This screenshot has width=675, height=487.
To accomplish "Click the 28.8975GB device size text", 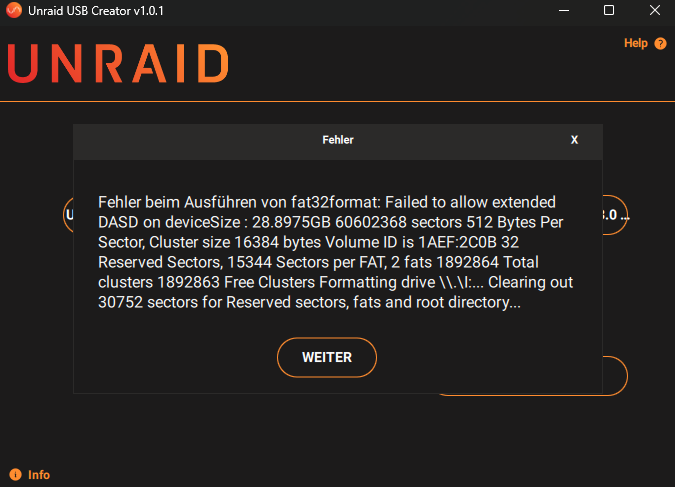I will pyautogui.click(x=291, y=223).
